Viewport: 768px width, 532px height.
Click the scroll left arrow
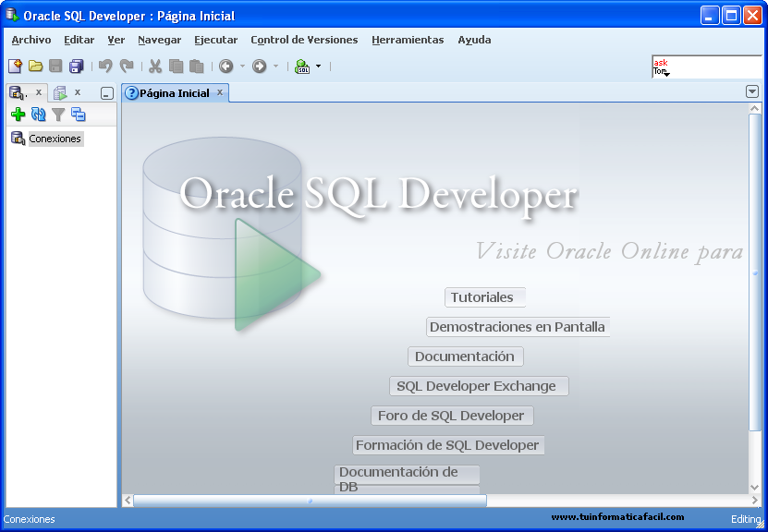pos(128,501)
